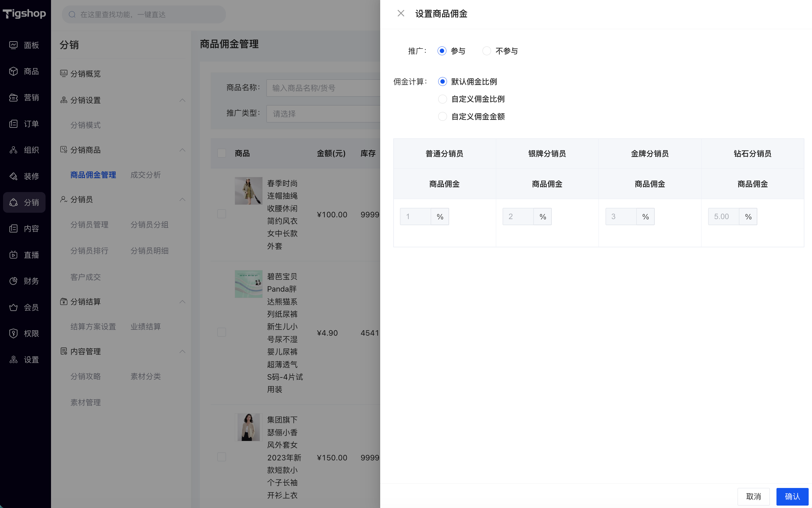Click the 确认 confirm button

click(792, 496)
